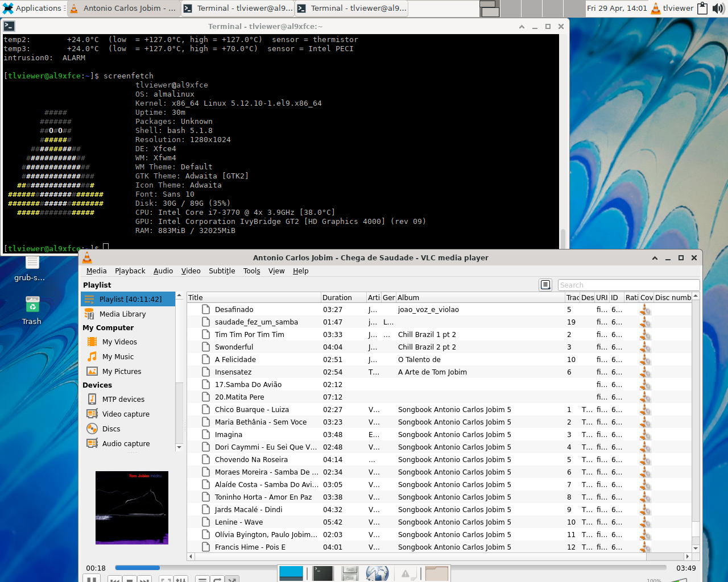Open the file manager from the dock
The image size is (728, 582).
(x=350, y=573)
